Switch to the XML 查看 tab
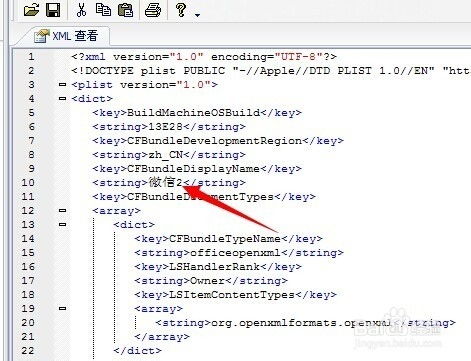Viewport: 471px width, 361px height. click(x=66, y=36)
